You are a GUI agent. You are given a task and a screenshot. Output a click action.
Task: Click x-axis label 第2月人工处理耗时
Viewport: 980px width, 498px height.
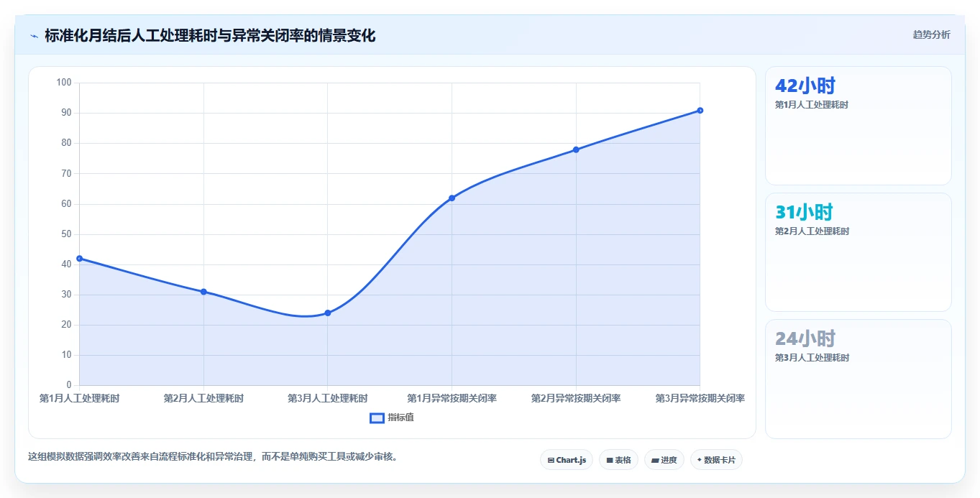pos(203,398)
